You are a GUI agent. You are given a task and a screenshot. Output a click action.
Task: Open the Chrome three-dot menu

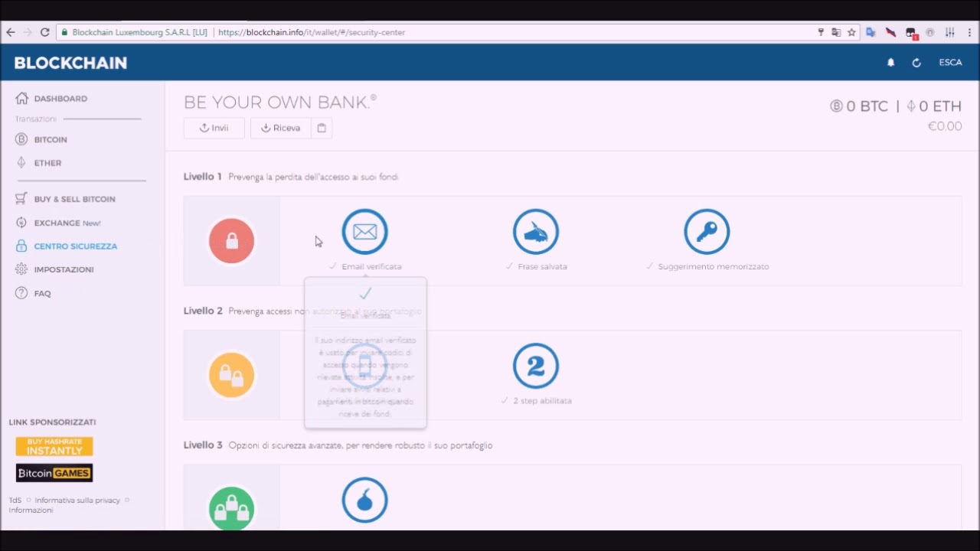point(969,32)
